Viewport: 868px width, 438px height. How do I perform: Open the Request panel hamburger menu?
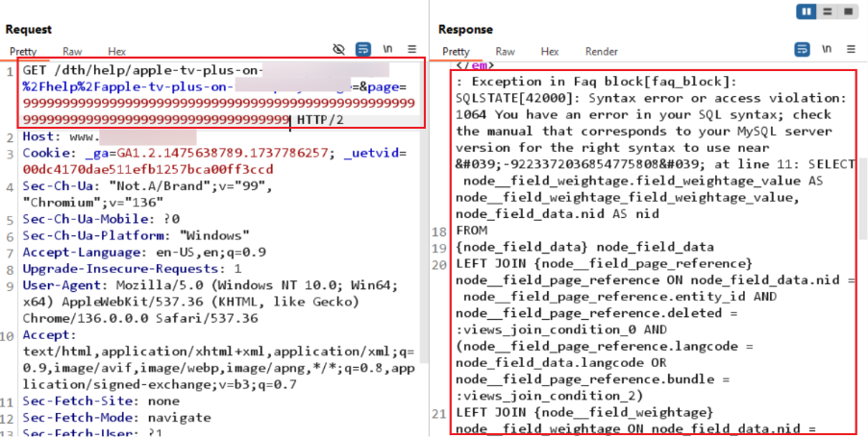pos(411,49)
